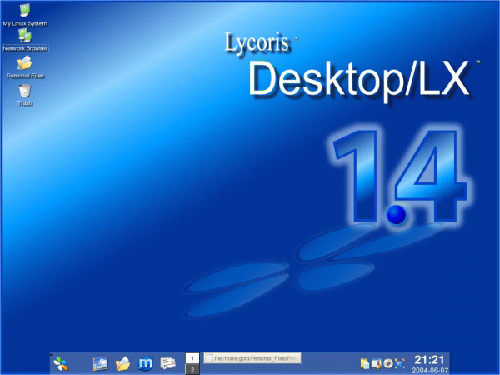
Task: Open the personal files folder in the panel
Action: [123, 364]
